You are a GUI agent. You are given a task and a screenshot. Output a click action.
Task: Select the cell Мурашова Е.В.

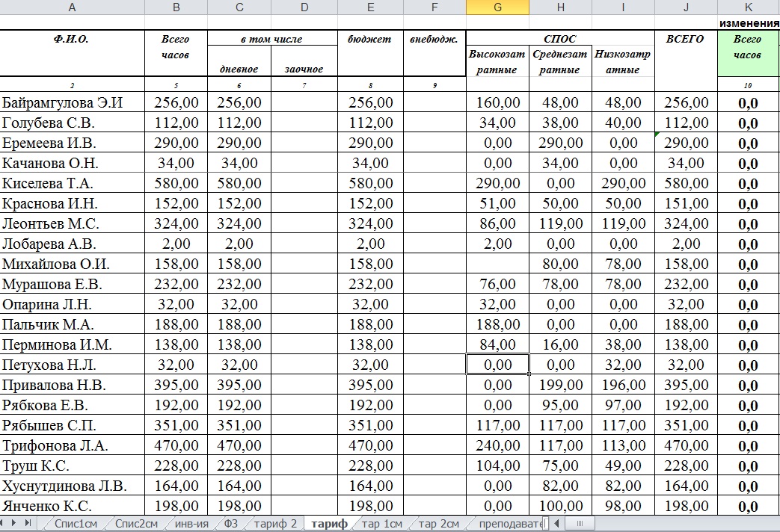coord(72,284)
